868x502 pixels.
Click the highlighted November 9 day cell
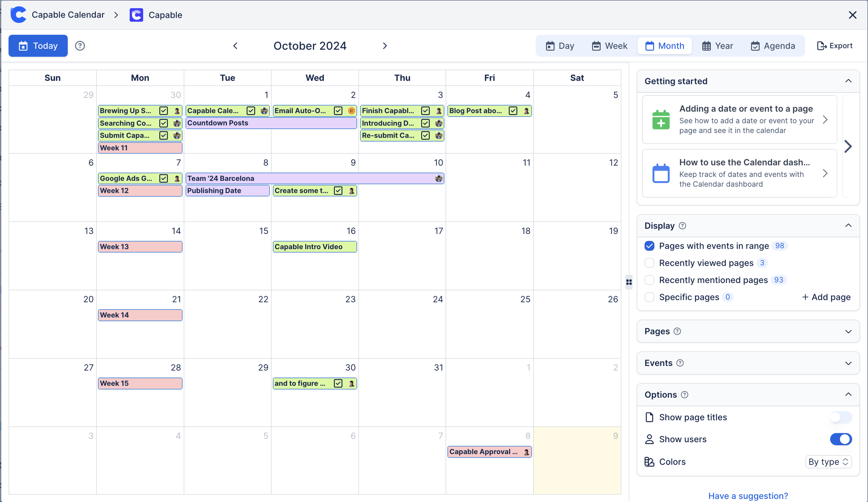click(577, 460)
